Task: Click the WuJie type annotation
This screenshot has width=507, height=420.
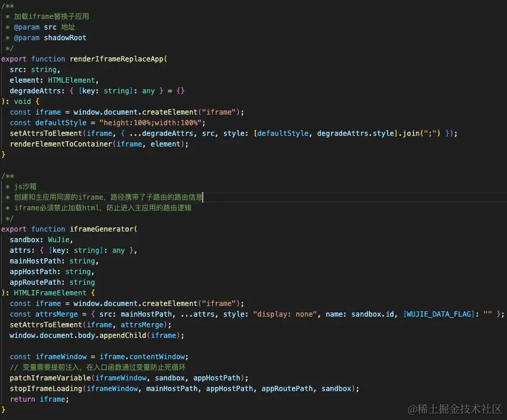Action: tap(59, 240)
